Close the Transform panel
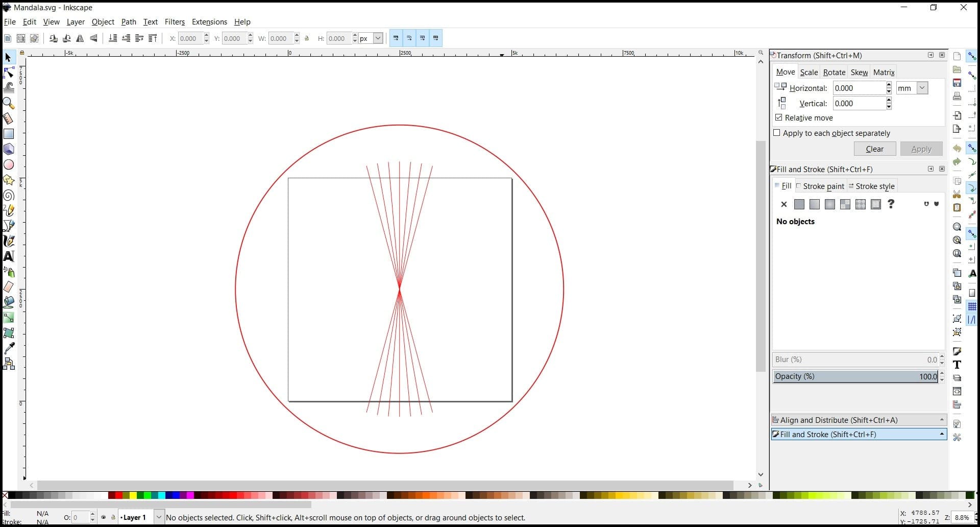980x527 pixels. [942, 55]
